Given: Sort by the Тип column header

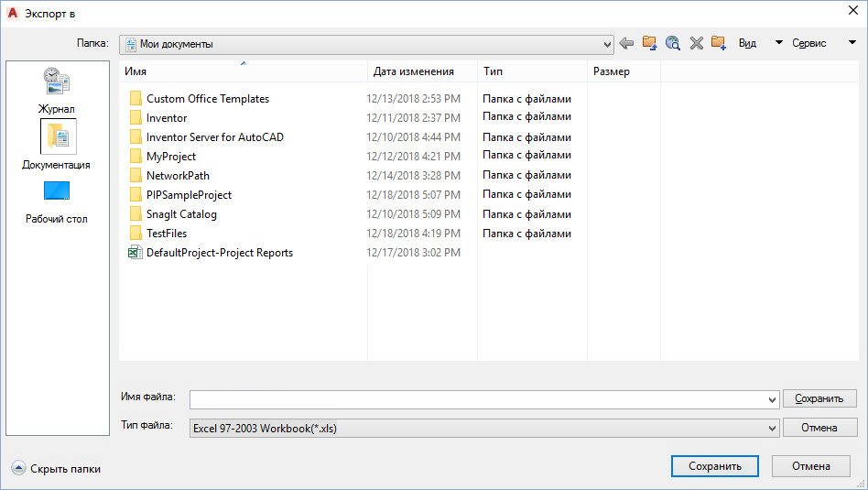Looking at the screenshot, I should click(x=532, y=71).
